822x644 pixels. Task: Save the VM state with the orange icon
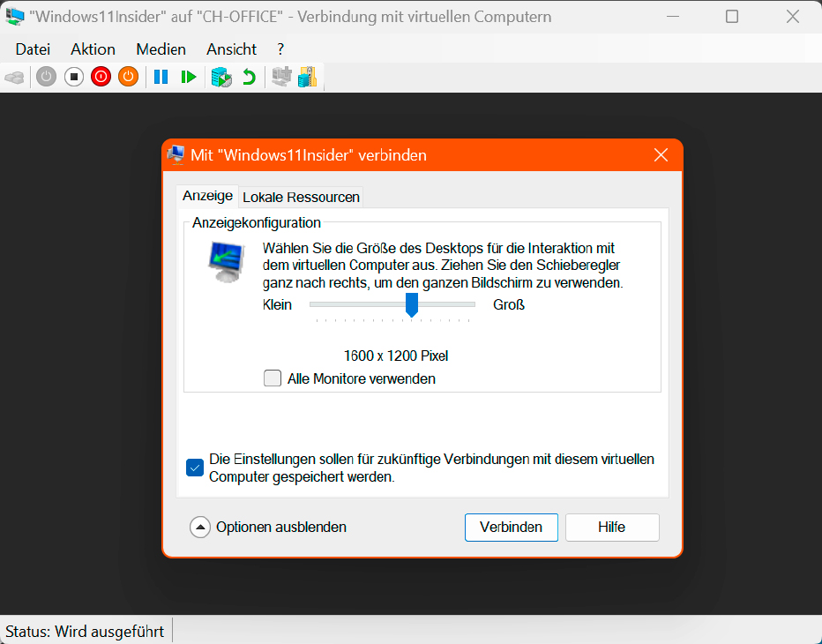coord(128,77)
